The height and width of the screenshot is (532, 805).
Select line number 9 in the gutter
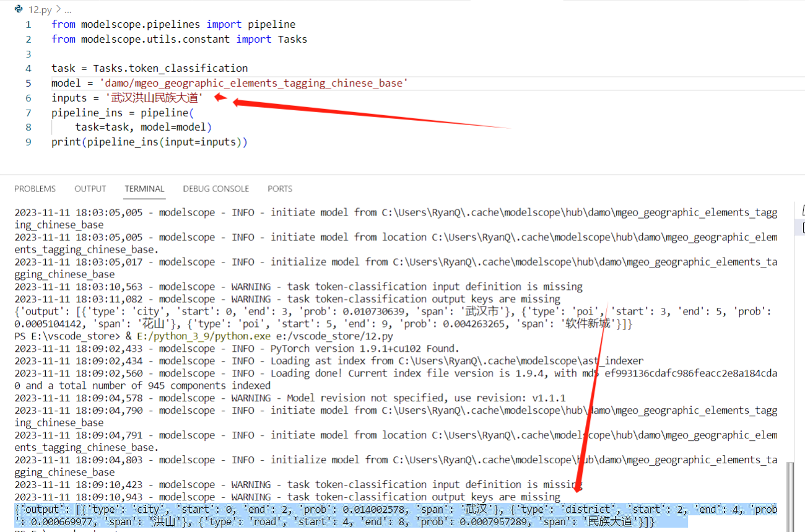pos(28,142)
